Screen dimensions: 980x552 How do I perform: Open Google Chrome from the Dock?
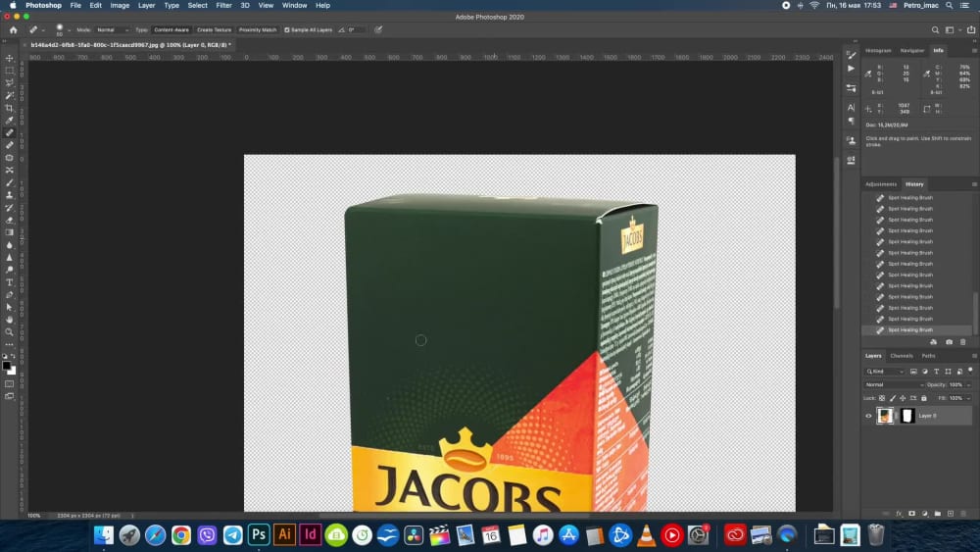coord(181,535)
